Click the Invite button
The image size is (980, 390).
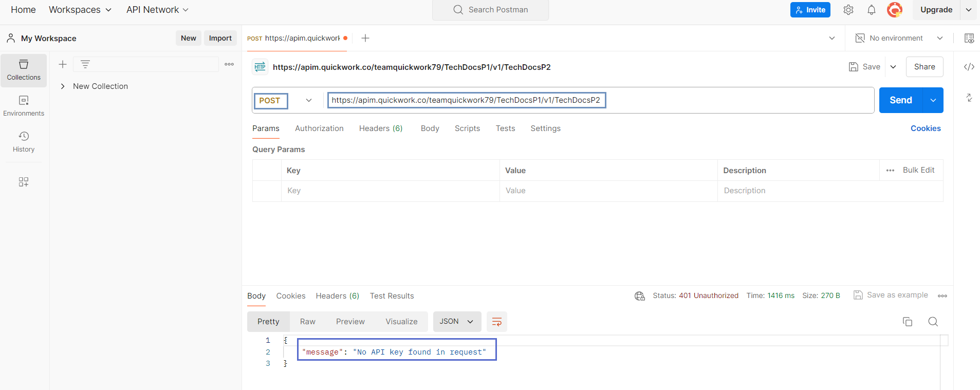tap(810, 10)
